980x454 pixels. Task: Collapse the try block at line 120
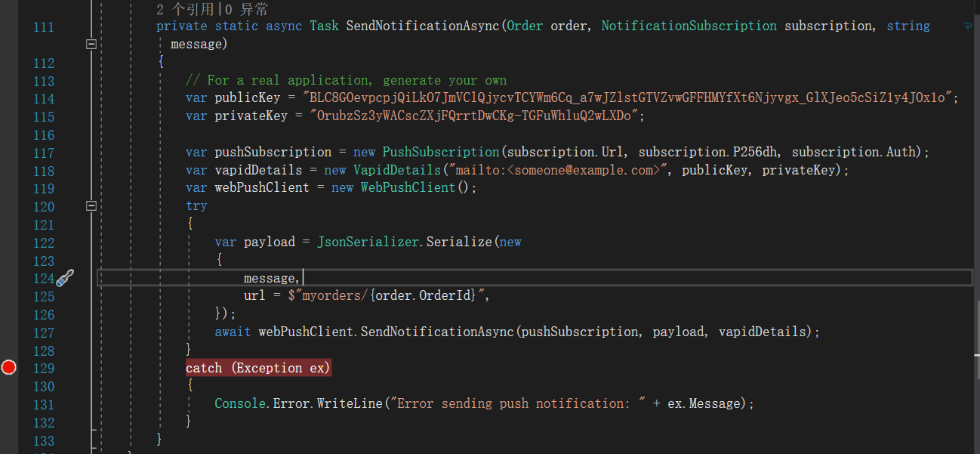tap(91, 205)
